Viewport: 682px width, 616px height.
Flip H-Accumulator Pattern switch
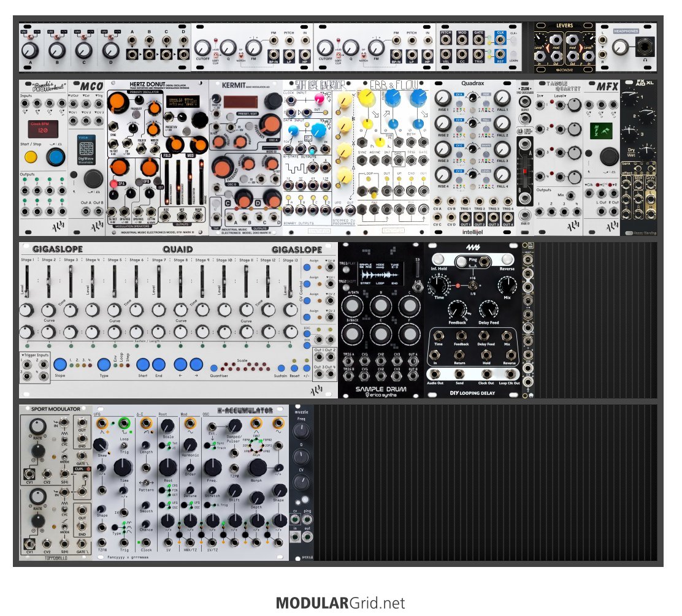[146, 482]
